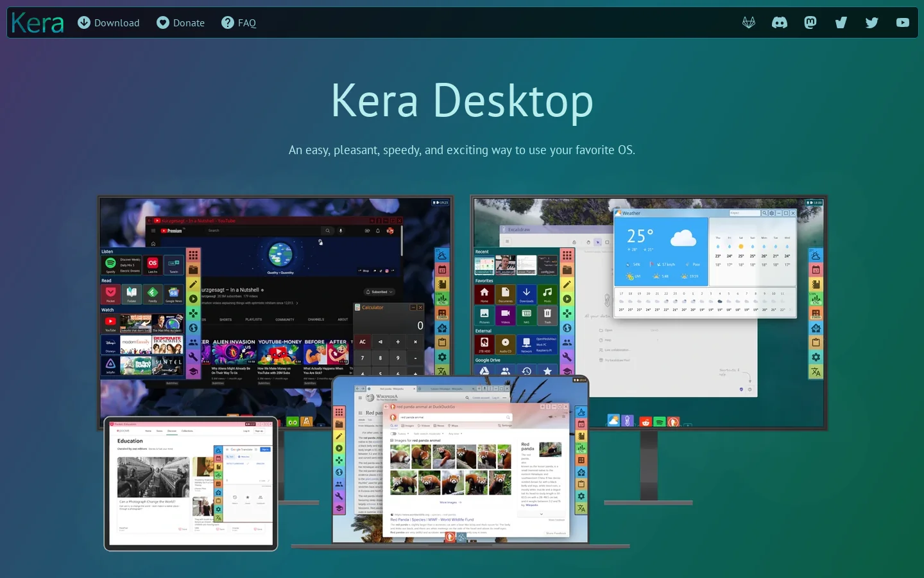Launch Feedly from the Read section
924x578 pixels.
(153, 293)
